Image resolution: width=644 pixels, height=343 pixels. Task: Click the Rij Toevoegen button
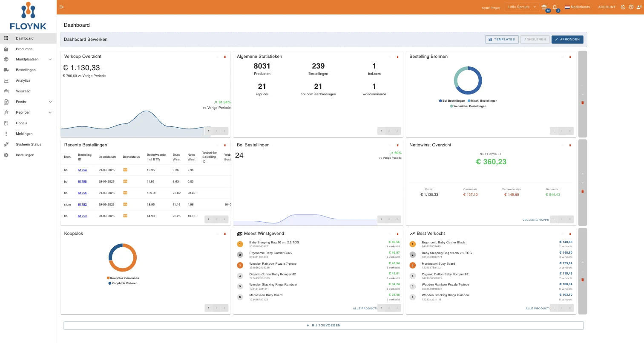click(x=324, y=326)
